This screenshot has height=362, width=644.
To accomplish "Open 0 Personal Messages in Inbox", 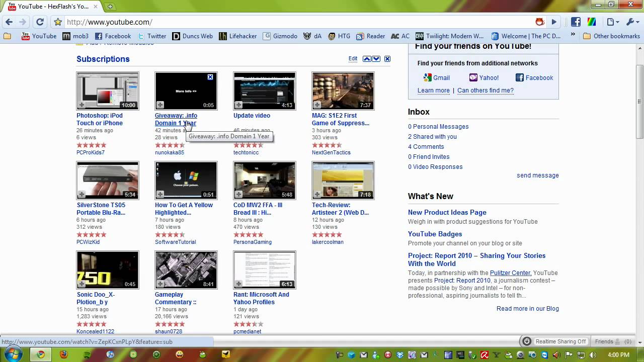I will click(x=438, y=127).
